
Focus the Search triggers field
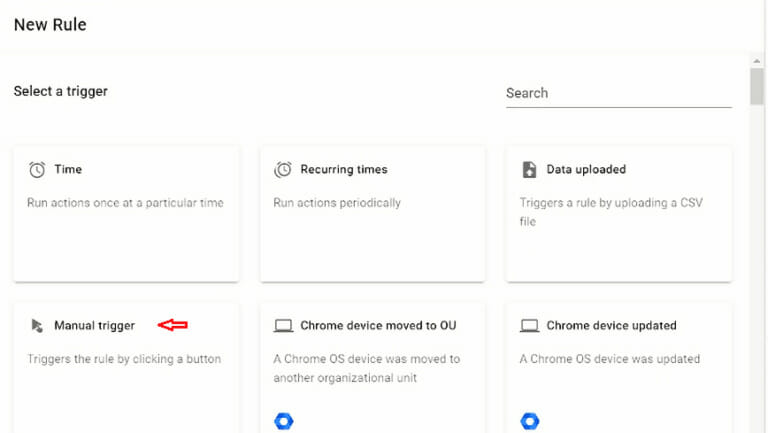tap(619, 93)
